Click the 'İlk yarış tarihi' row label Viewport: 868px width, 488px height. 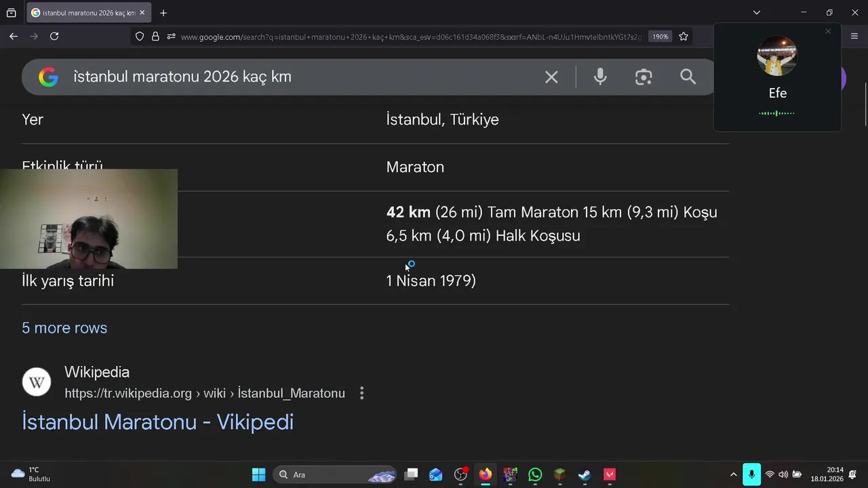tap(68, 281)
